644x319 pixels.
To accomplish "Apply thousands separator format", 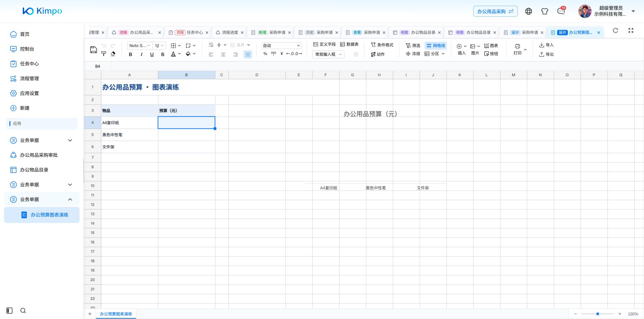I will 273,54.
